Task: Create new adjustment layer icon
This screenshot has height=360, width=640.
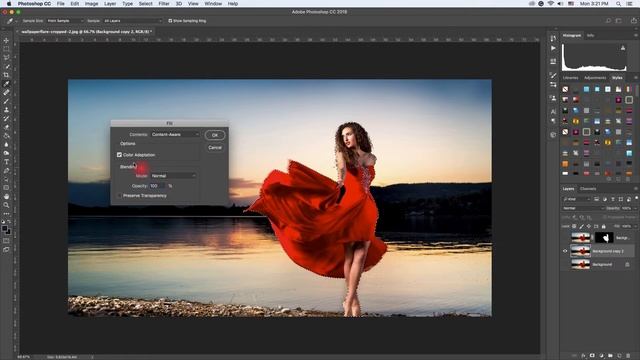Action: pyautogui.click(x=601, y=356)
